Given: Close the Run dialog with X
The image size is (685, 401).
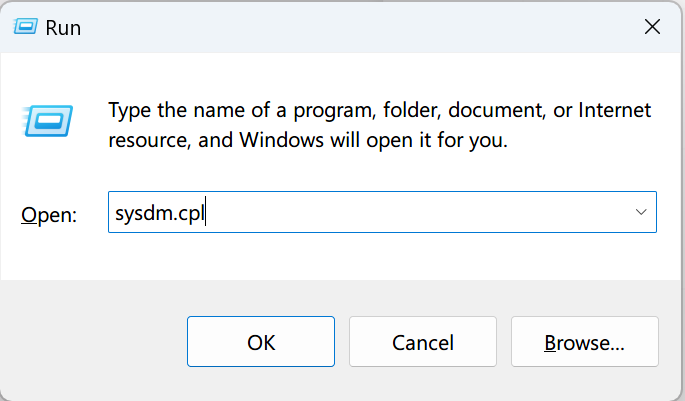Looking at the screenshot, I should [x=652, y=28].
